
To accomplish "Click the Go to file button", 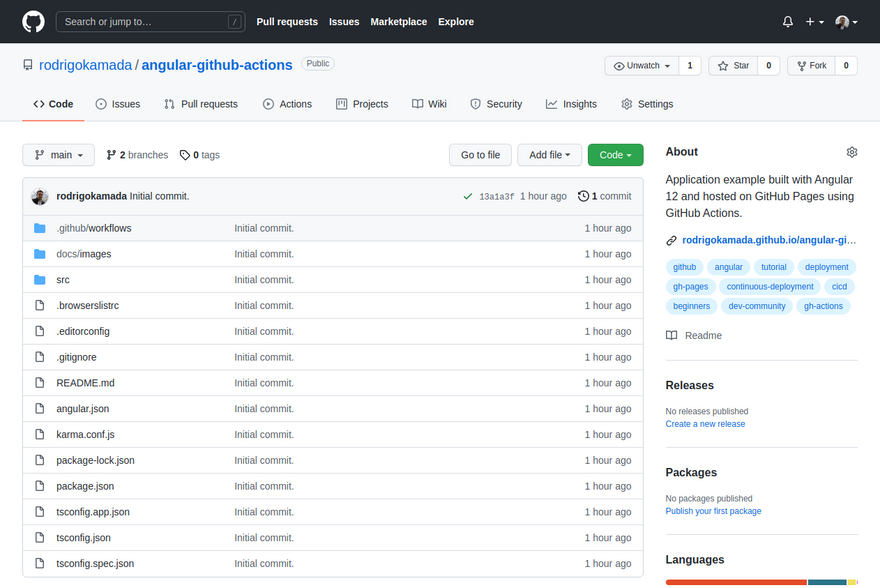I will pos(480,155).
